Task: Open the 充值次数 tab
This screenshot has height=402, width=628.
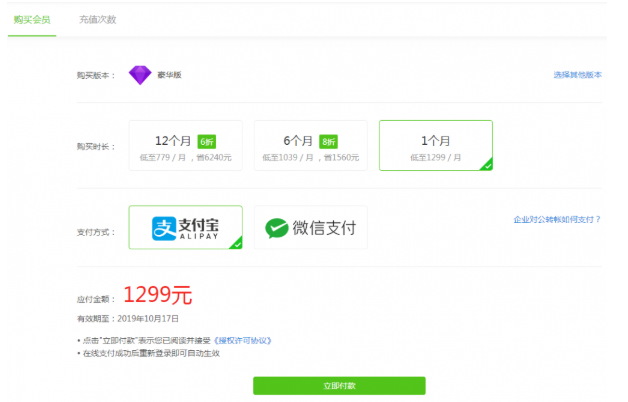Action: [97, 19]
